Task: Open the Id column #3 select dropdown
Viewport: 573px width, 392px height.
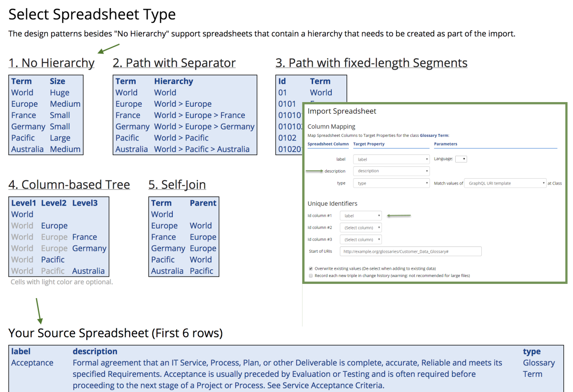Action: 361,240
